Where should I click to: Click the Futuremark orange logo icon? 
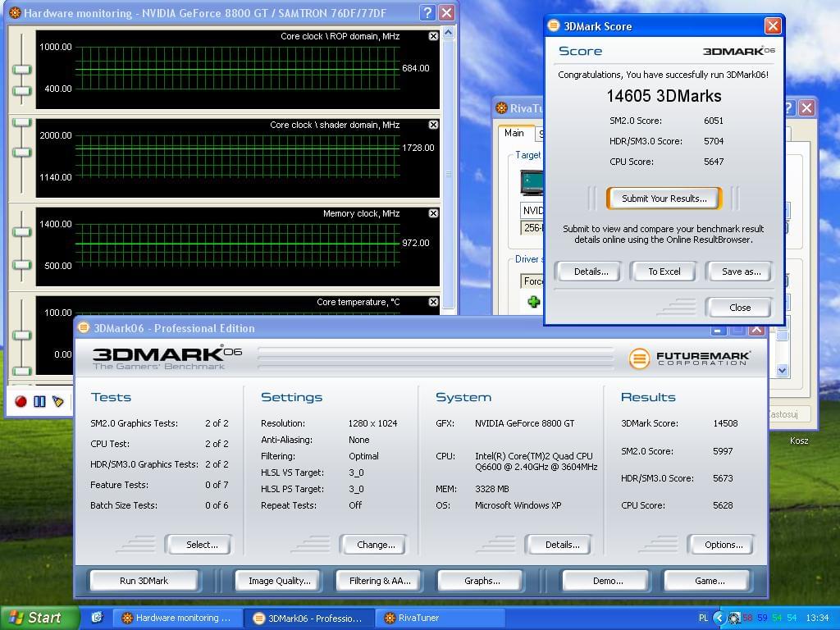(x=639, y=358)
